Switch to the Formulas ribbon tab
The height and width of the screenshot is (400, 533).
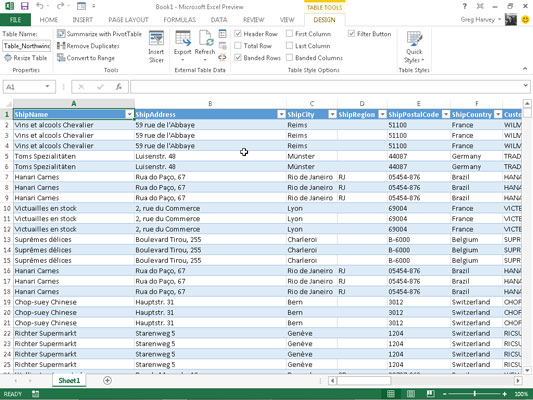(x=179, y=20)
